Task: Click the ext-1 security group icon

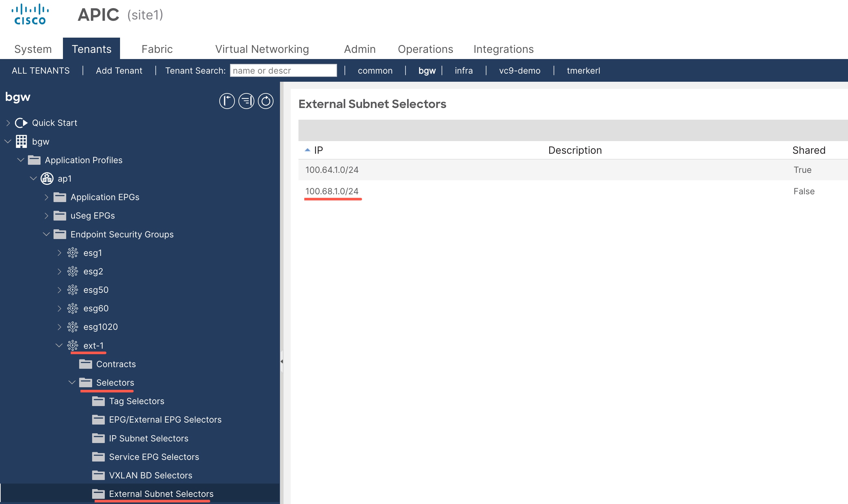Action: 73,345
